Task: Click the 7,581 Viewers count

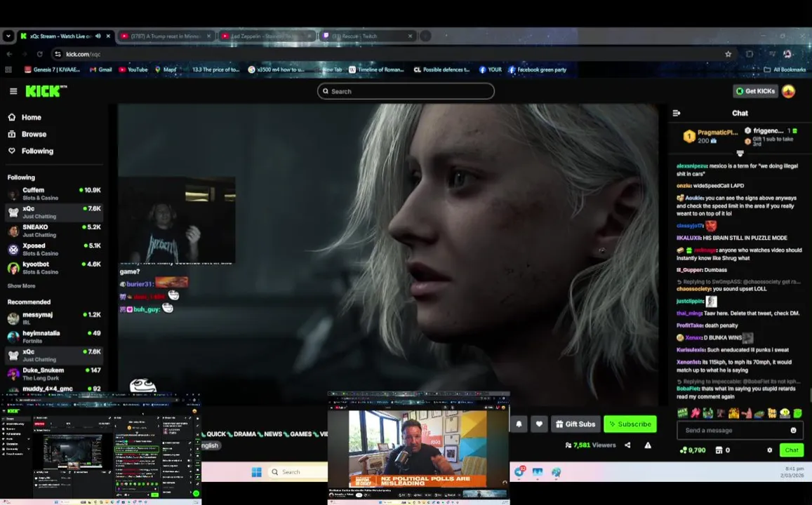Action: click(590, 445)
